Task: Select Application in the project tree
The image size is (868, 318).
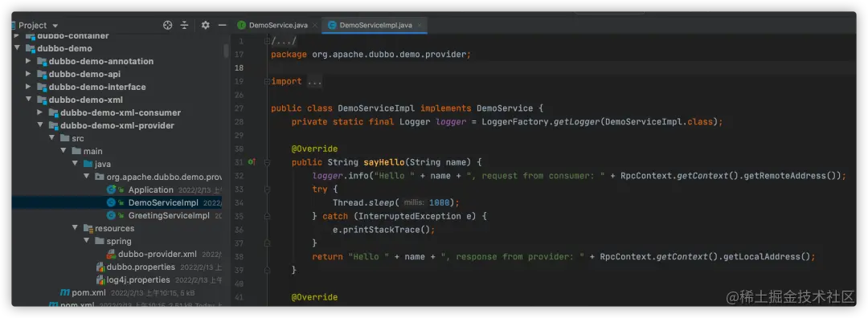Action: 150,190
